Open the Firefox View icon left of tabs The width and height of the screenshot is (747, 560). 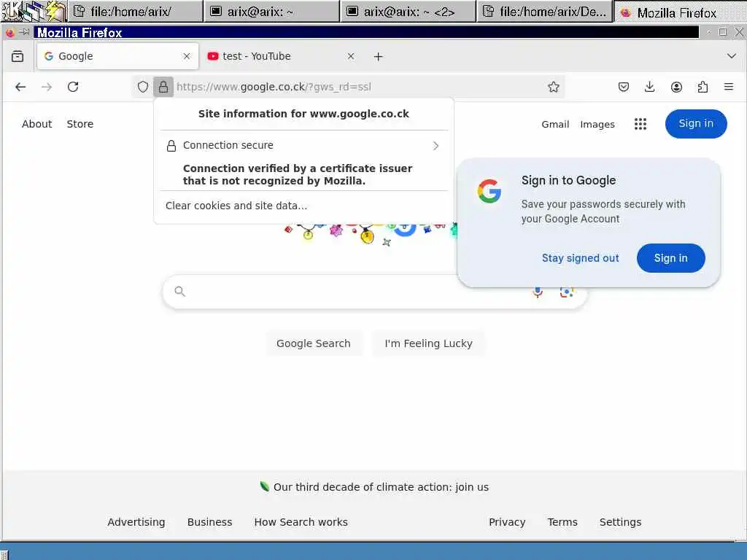click(x=18, y=56)
